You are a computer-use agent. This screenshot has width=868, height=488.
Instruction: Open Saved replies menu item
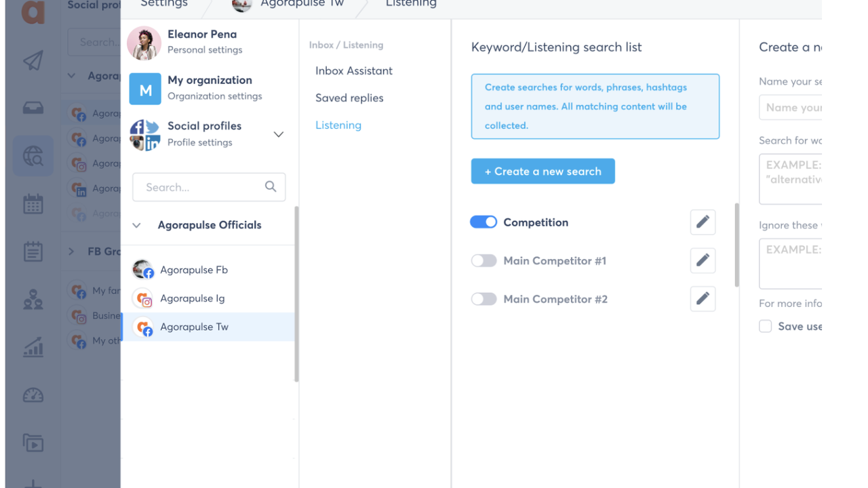point(349,98)
